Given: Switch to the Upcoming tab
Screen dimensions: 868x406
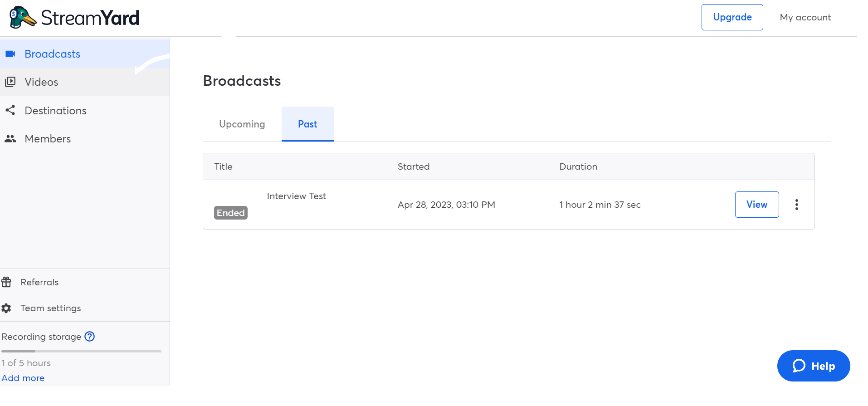Looking at the screenshot, I should [x=242, y=124].
